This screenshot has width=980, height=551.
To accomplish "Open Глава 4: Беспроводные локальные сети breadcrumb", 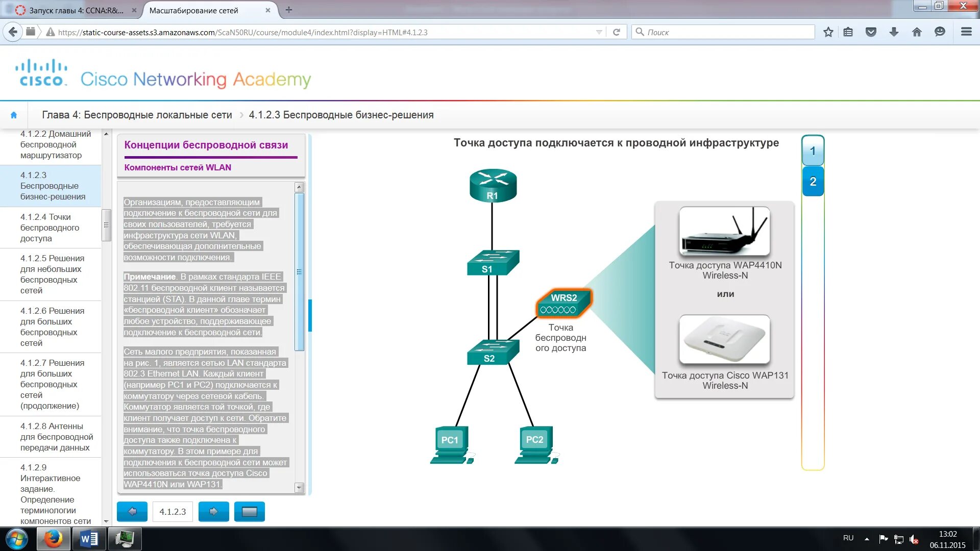I will (137, 115).
